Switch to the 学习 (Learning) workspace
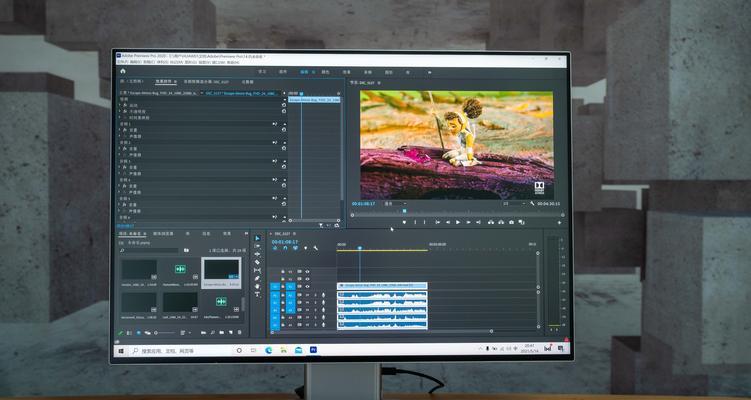The image size is (751, 400). [262, 72]
